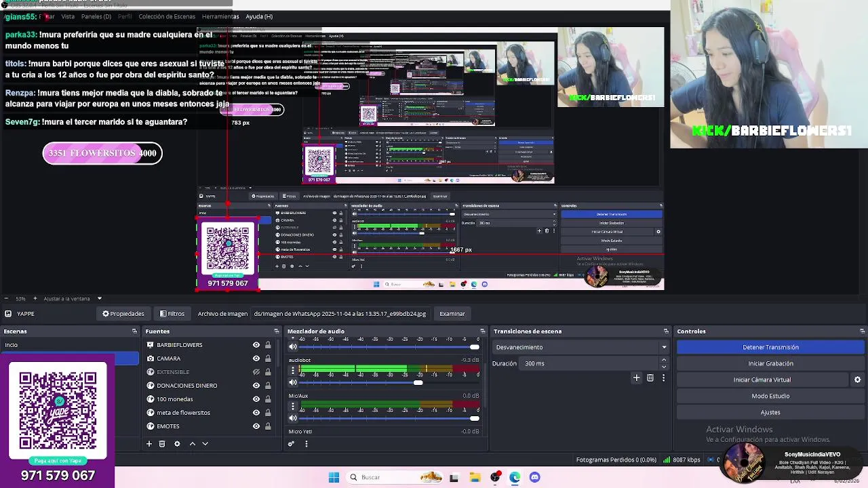Hide the meta de flowersitos source
This screenshot has width=868, height=488.
pos(256,413)
